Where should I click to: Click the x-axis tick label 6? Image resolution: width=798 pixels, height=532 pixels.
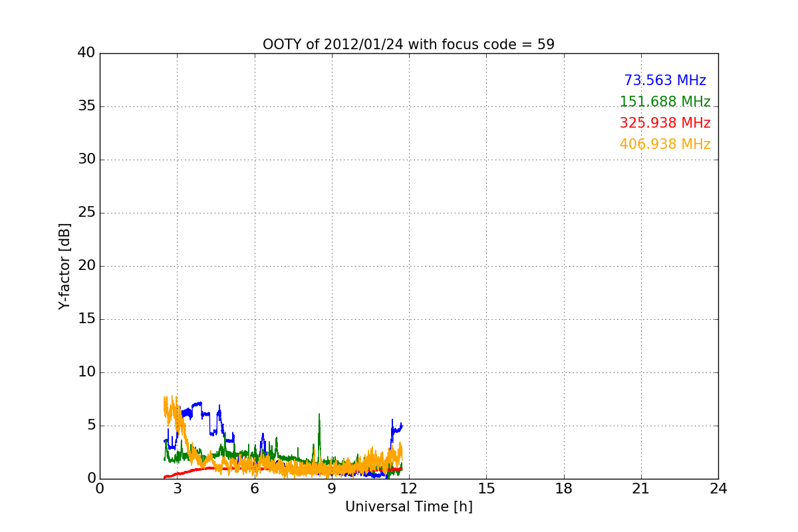255,488
